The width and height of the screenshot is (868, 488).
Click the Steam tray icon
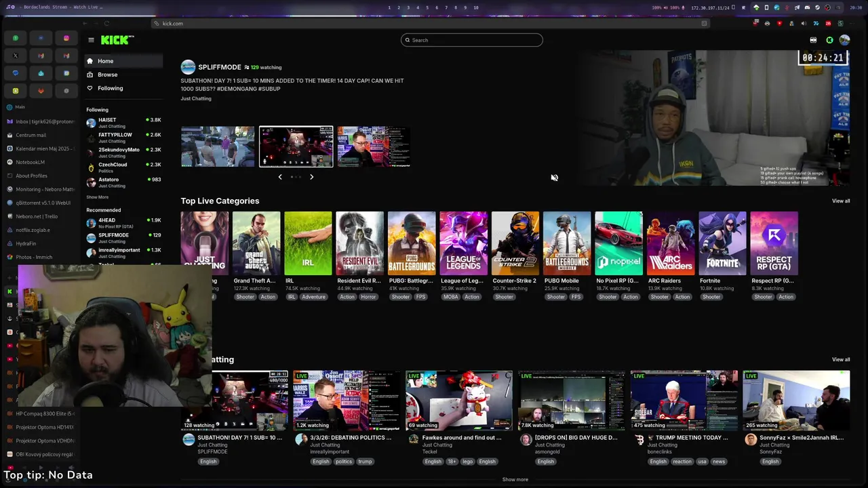(817, 7)
